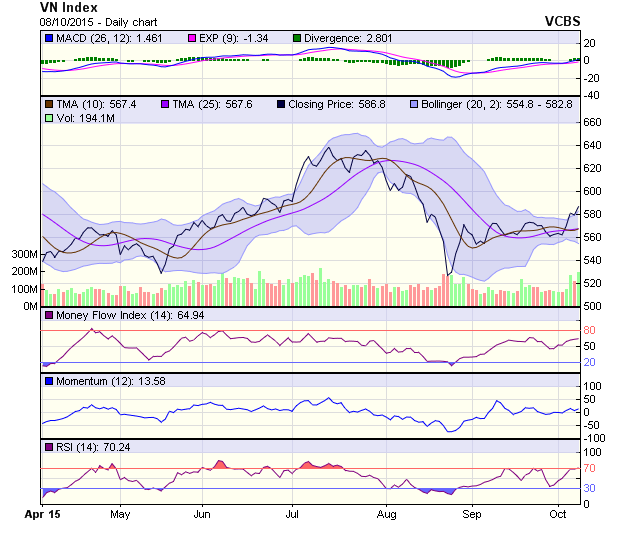Click the red 70 level on RSI axis
This screenshot has height=535, width=620.
click(591, 468)
